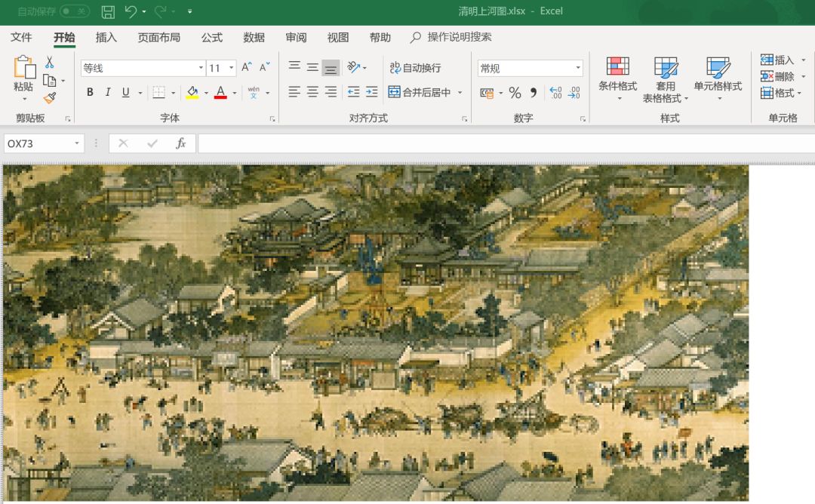Open Number group dialog launcher
Viewport: 815px width, 504px height.
(x=583, y=119)
